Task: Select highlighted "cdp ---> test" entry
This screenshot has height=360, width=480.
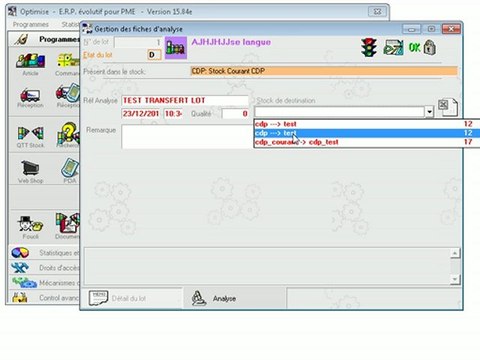Action: pos(367,133)
